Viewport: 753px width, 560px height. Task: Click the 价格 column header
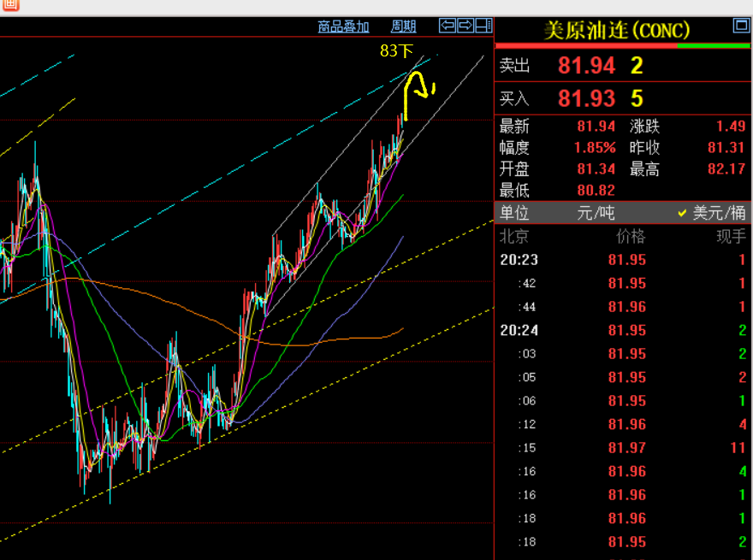tap(631, 237)
